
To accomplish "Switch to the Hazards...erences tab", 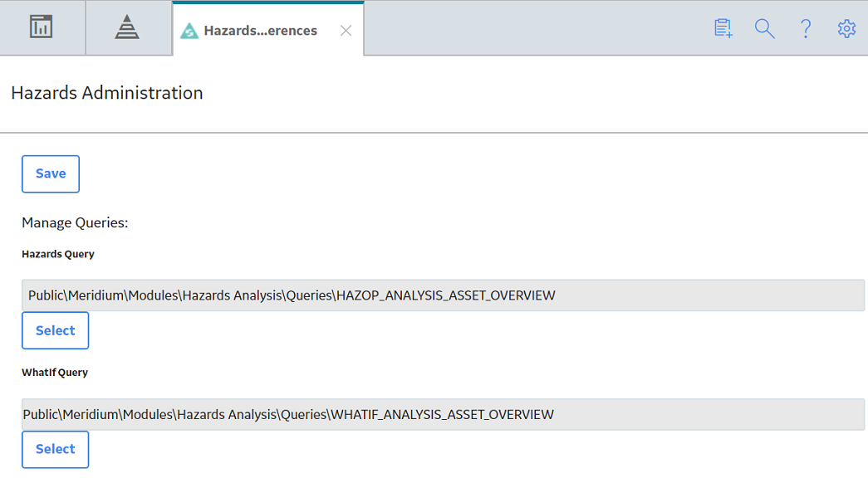I will coord(268,29).
